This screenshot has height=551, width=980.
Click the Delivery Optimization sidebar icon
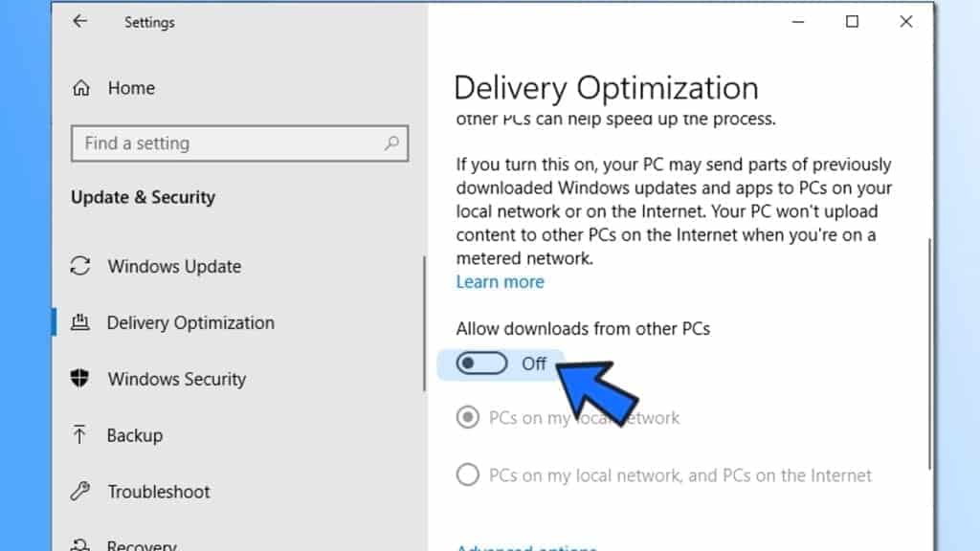pos(80,322)
